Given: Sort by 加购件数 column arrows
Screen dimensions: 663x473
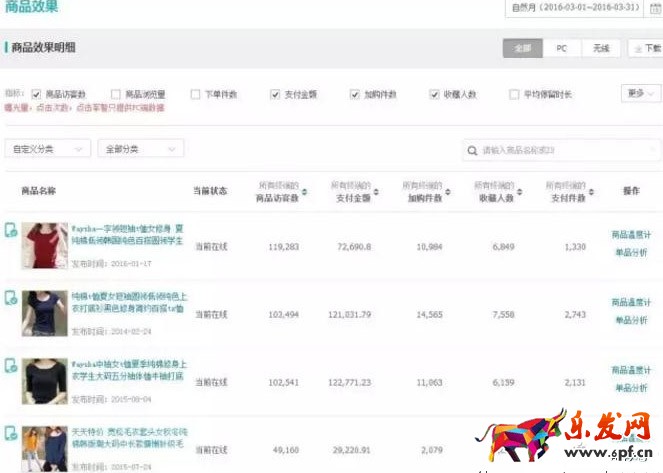Looking at the screenshot, I should point(447,193).
